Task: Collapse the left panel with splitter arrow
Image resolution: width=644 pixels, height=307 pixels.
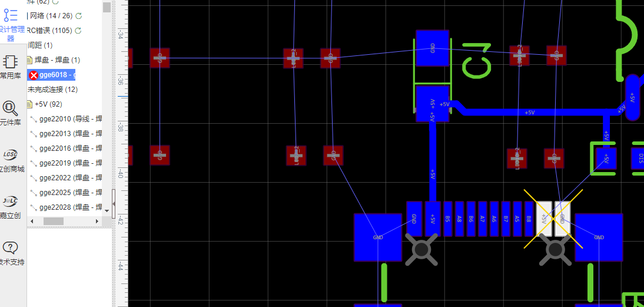Action: [114, 203]
